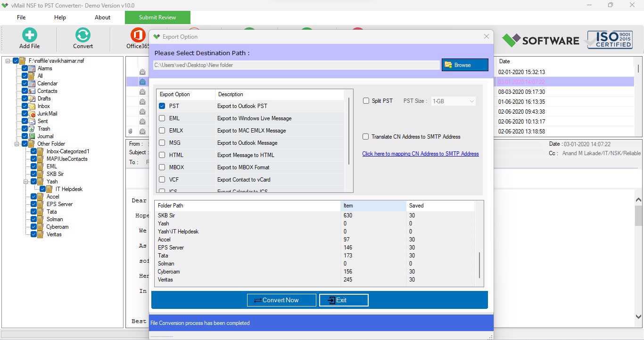Open the File menu
Screen dimensions: 644x340
pyautogui.click(x=21, y=17)
